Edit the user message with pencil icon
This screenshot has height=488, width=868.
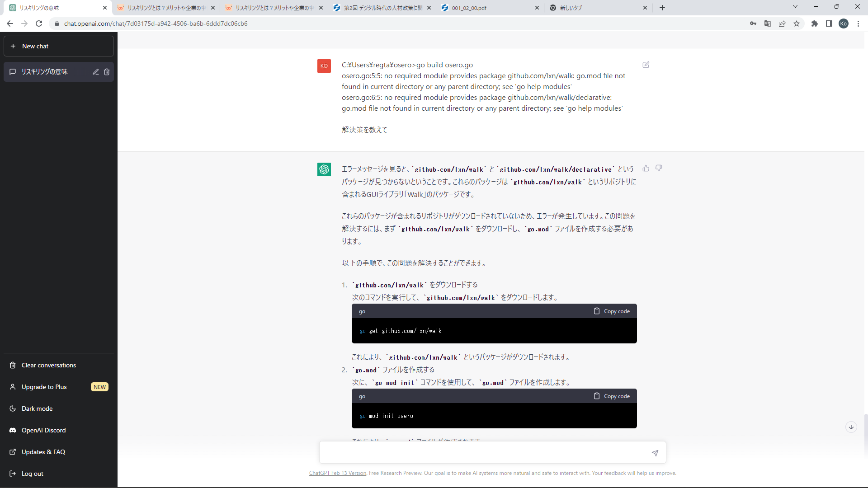tap(646, 65)
